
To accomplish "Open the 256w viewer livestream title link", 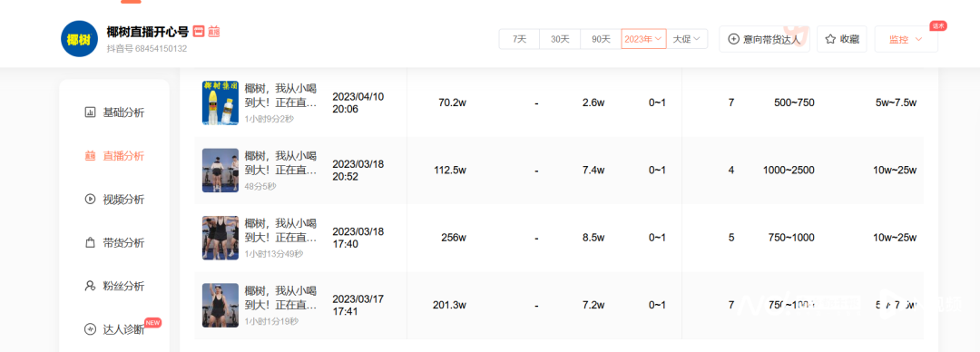I will pyautogui.click(x=280, y=230).
